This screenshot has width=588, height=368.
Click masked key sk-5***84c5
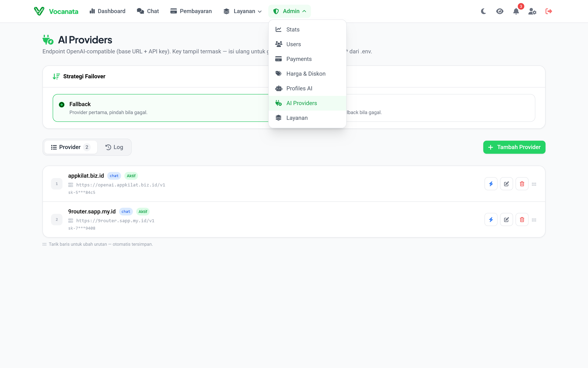82,192
